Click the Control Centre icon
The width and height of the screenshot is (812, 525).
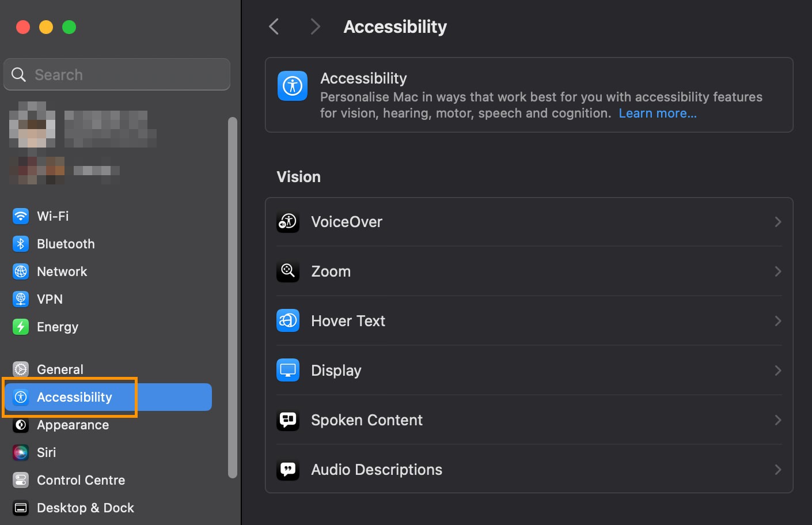pos(21,480)
